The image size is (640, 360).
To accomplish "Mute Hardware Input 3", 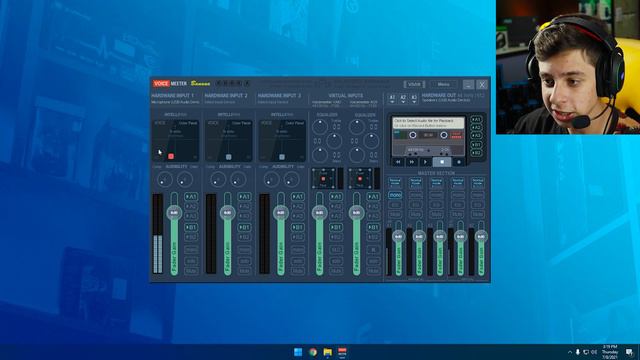I will click(x=298, y=271).
